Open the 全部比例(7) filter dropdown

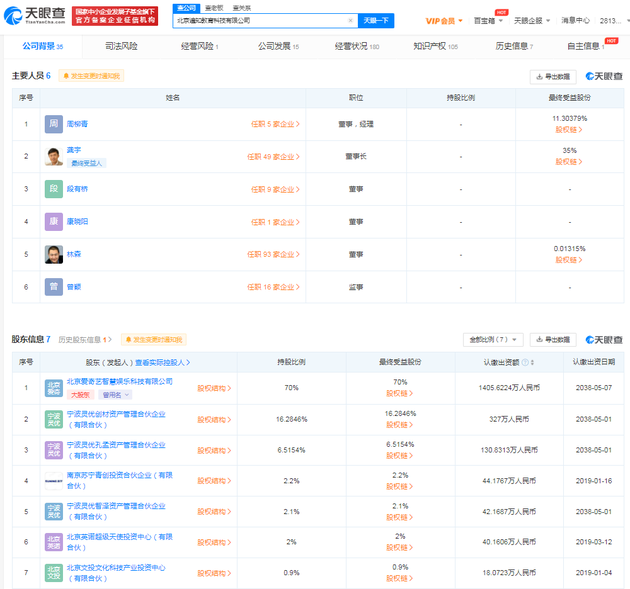[x=494, y=340]
